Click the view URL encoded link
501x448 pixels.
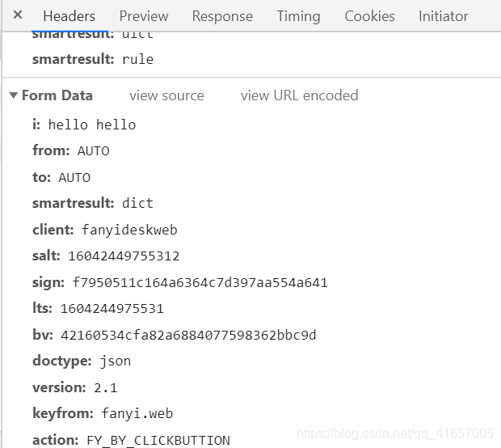click(x=299, y=95)
